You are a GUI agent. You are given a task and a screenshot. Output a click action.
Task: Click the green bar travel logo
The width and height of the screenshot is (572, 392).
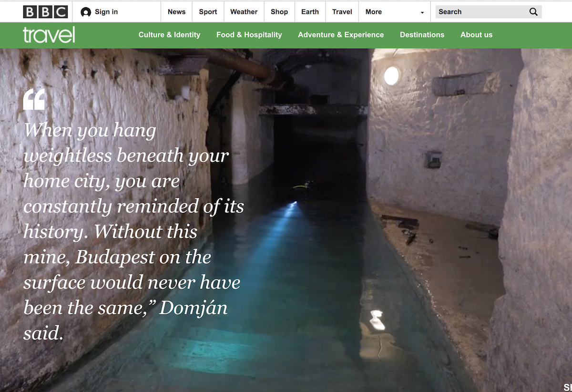[49, 35]
